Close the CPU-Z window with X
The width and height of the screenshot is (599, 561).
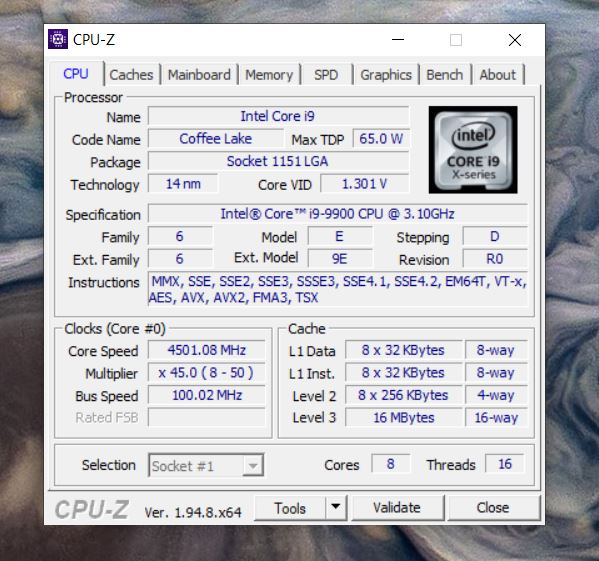pyautogui.click(x=515, y=39)
